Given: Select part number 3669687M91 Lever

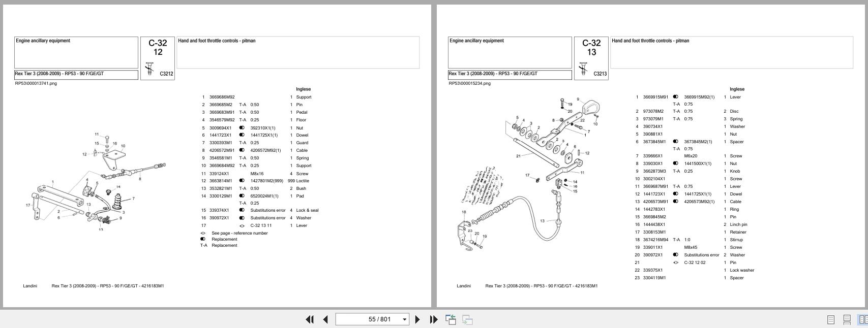Looking at the screenshot, I should point(656,186).
